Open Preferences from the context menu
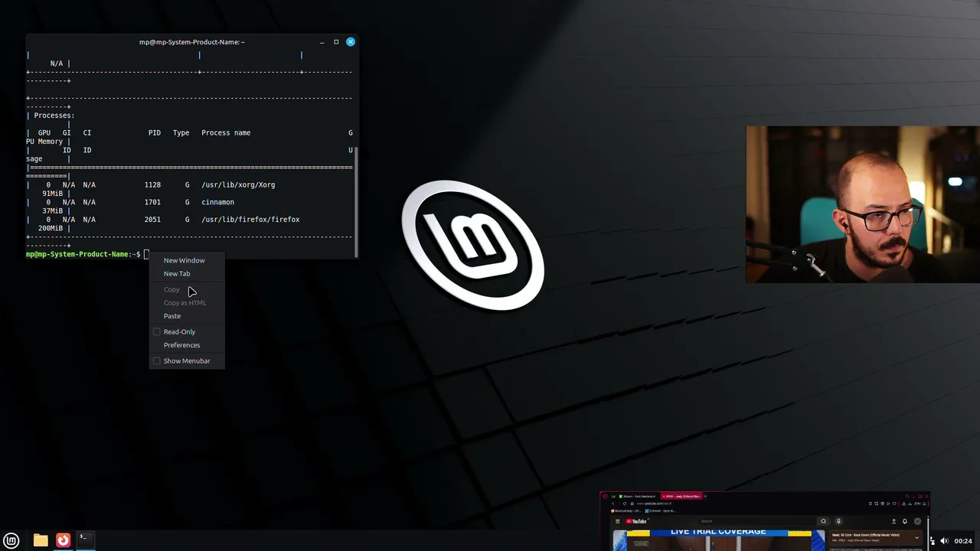The width and height of the screenshot is (980, 551). [x=181, y=345]
